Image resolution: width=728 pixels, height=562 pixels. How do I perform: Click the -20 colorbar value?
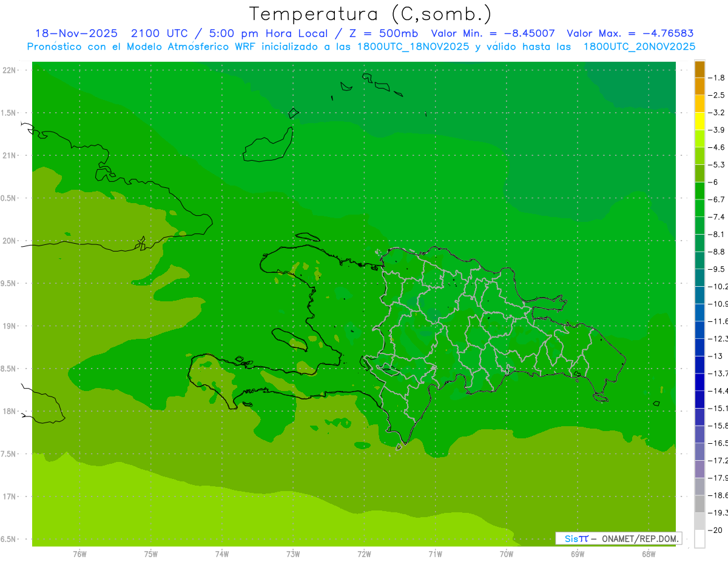click(x=716, y=530)
